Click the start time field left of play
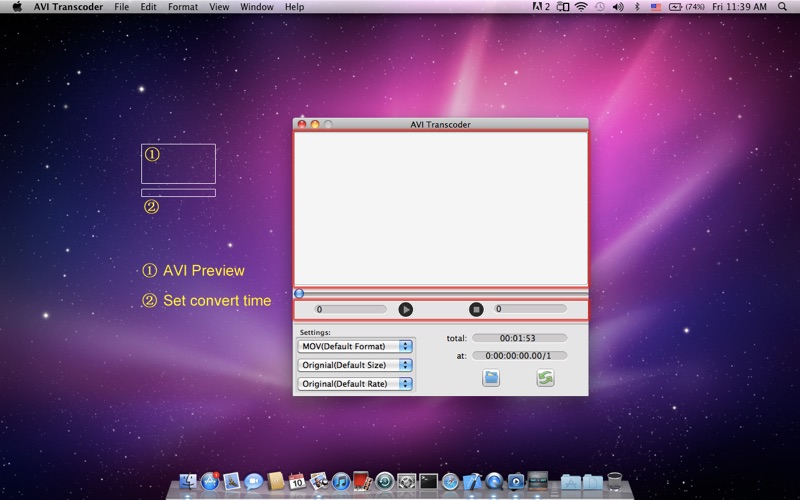The width and height of the screenshot is (800, 500). (350, 309)
